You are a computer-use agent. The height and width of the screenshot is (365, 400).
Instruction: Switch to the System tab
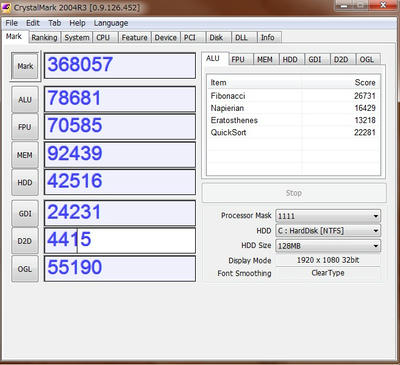click(77, 38)
